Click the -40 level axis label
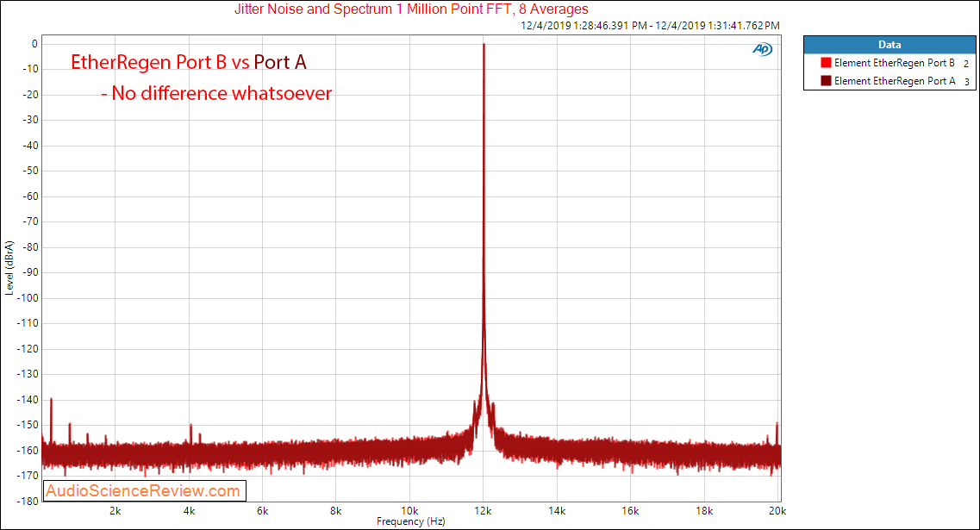Screen dimensions: 980x530 pyautogui.click(x=30, y=145)
